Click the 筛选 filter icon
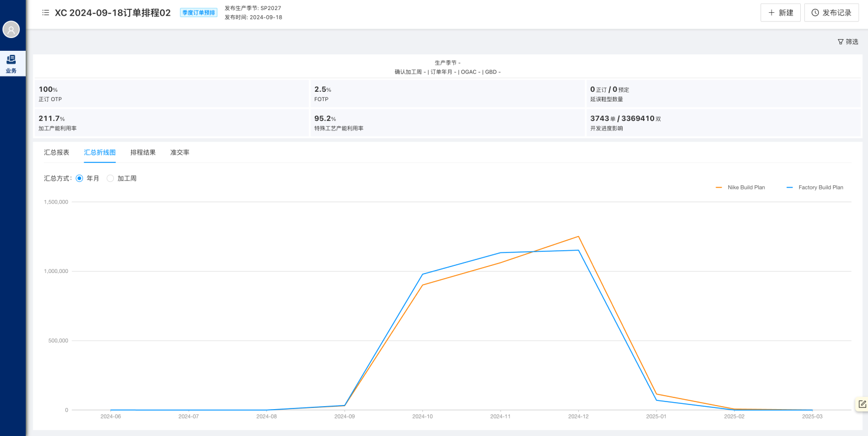Screen dimensions: 868x436 [841, 42]
